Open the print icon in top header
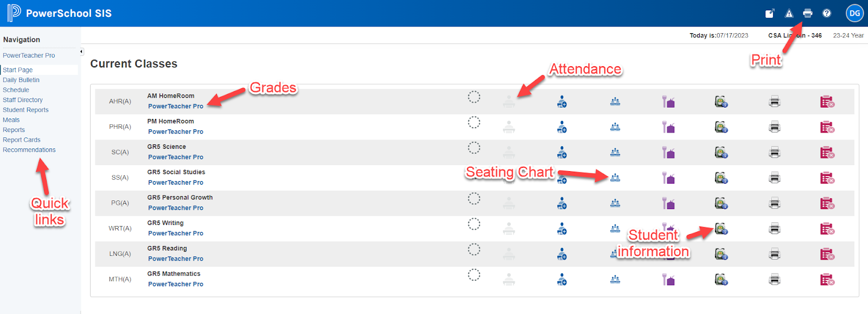Viewport: 868px width, 314px height. click(x=807, y=14)
